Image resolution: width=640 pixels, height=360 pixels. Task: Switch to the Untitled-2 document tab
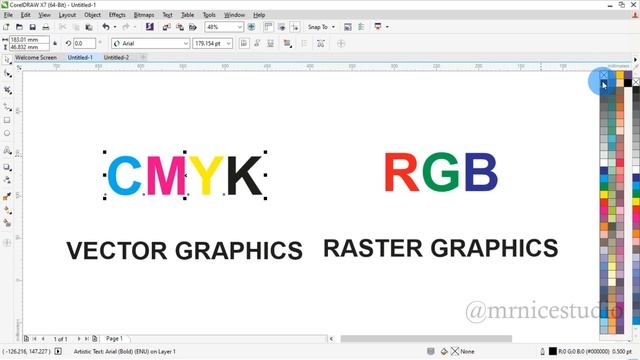pos(116,58)
